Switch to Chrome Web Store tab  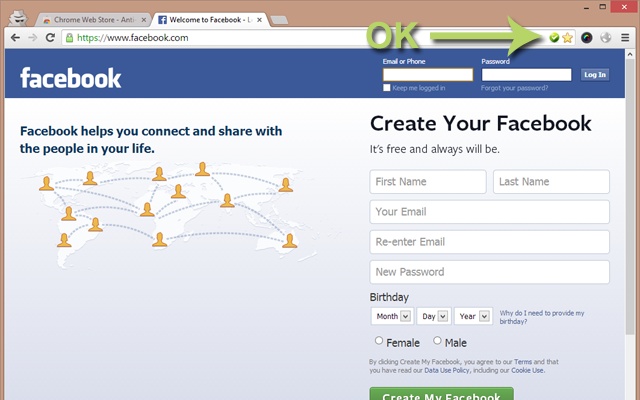93,20
